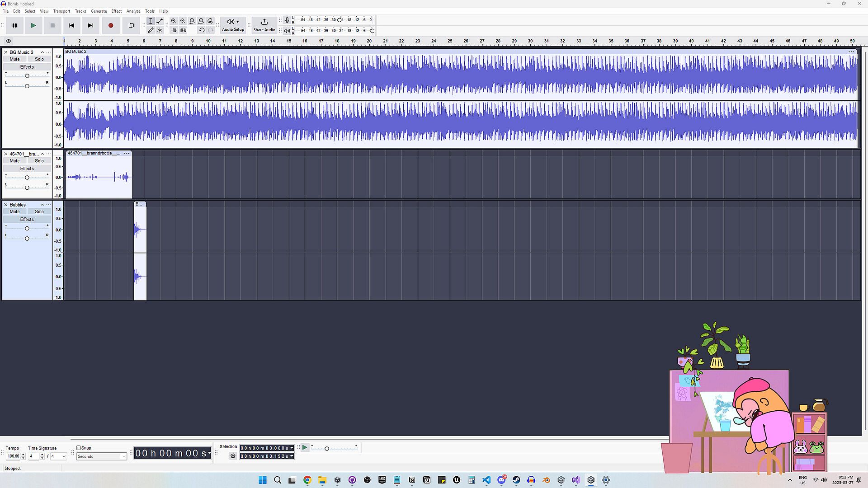Mute the BG Music 2 track
This screenshot has height=488, width=868.
tap(14, 59)
